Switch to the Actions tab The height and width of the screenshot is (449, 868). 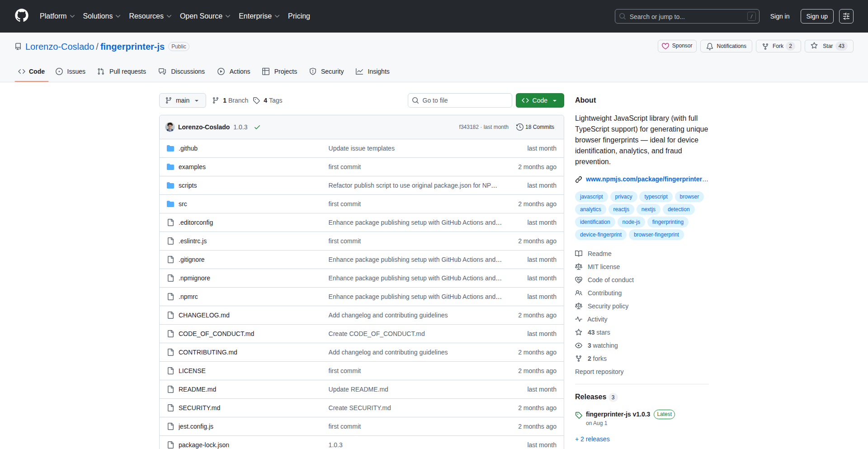[234, 71]
